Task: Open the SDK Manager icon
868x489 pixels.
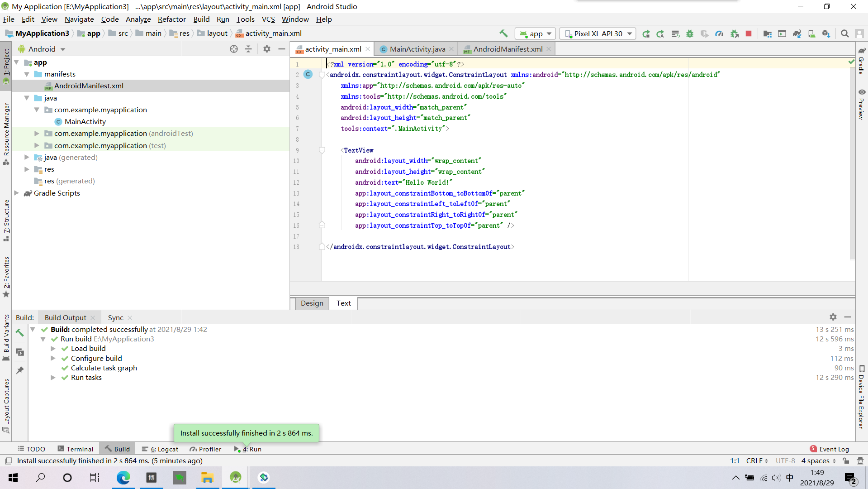Action: coord(826,34)
